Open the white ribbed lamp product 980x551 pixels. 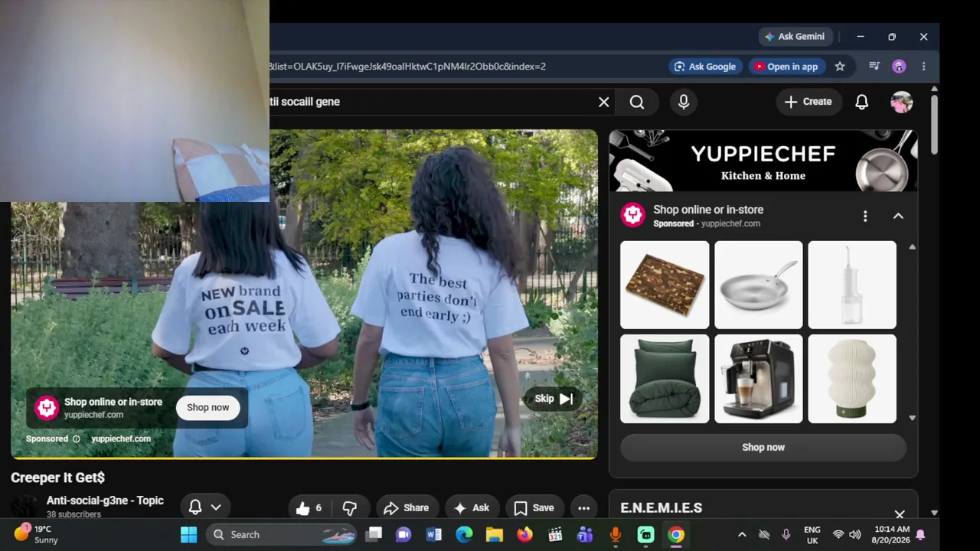click(852, 379)
